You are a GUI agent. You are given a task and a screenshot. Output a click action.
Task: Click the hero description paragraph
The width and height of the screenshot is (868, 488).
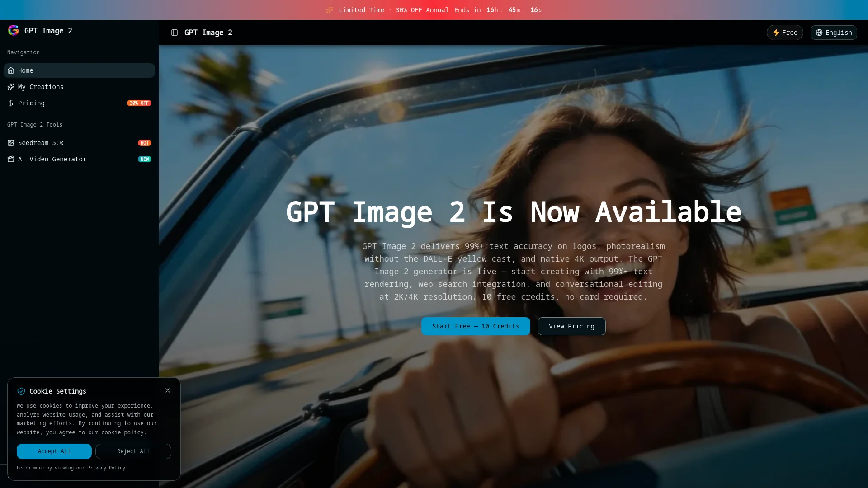pos(514,272)
